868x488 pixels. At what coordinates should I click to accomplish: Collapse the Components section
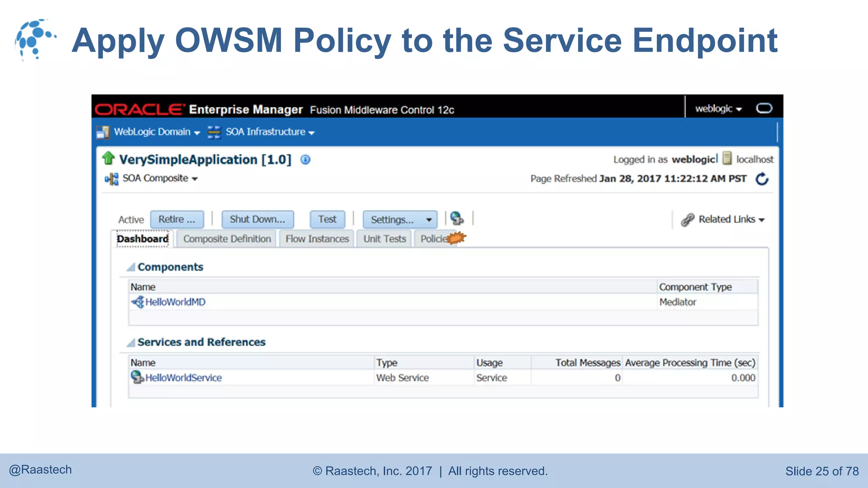point(131,267)
